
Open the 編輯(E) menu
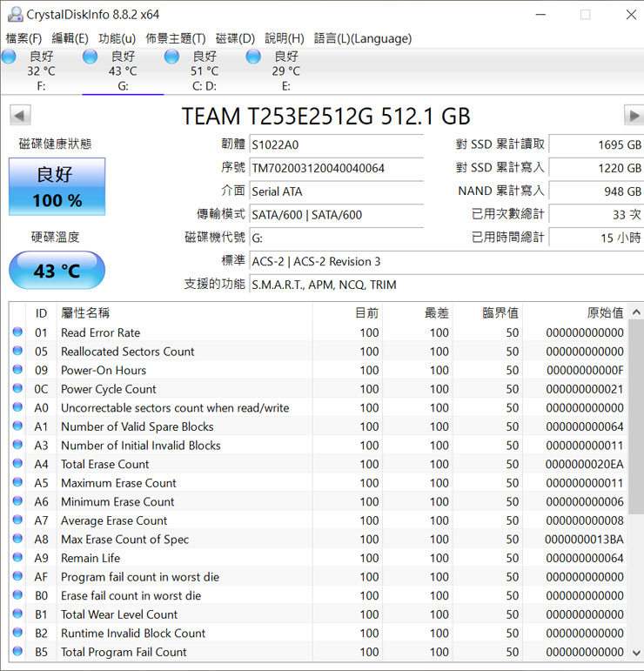point(70,38)
